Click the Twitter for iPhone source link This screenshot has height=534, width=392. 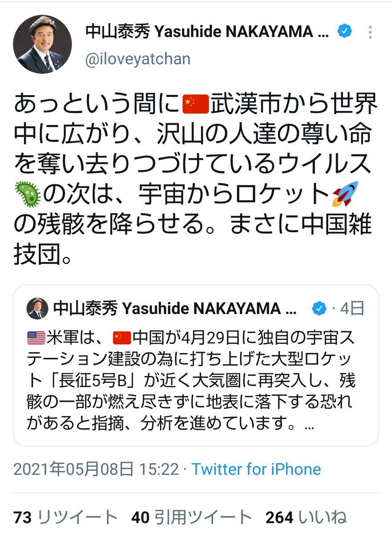click(x=256, y=469)
